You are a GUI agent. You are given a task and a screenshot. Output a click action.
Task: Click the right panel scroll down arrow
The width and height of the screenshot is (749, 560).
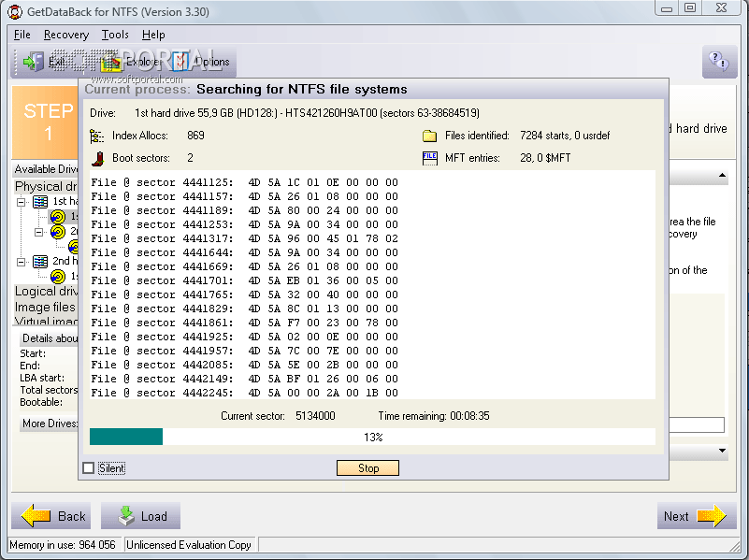[722, 451]
